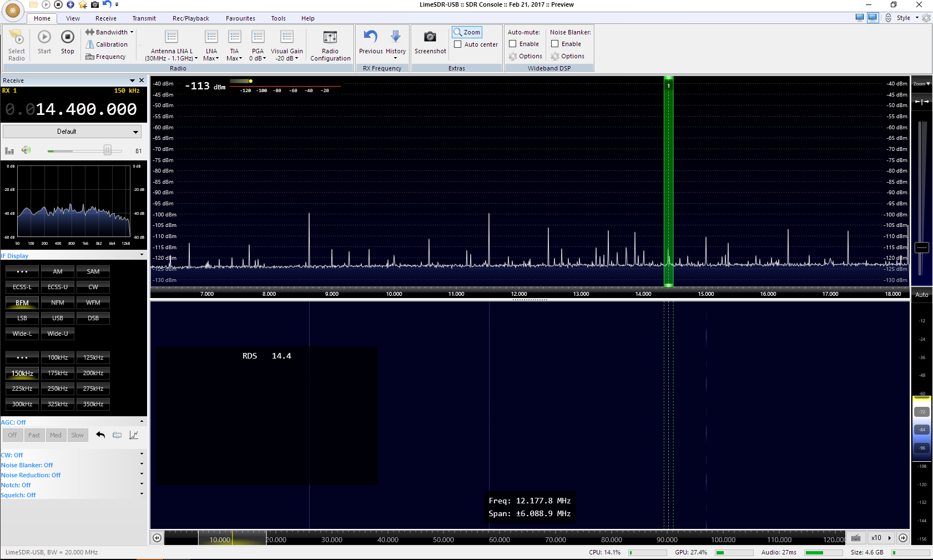This screenshot has width=933, height=560.
Task: Click the Select Radio icon
Action: point(16,38)
